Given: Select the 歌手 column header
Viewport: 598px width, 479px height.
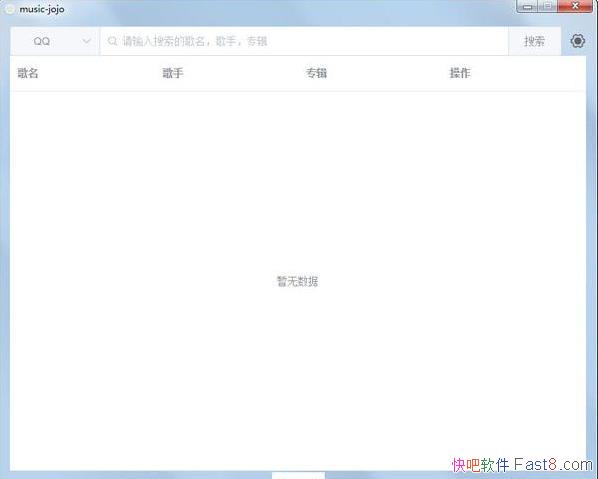Looking at the screenshot, I should tap(172, 73).
